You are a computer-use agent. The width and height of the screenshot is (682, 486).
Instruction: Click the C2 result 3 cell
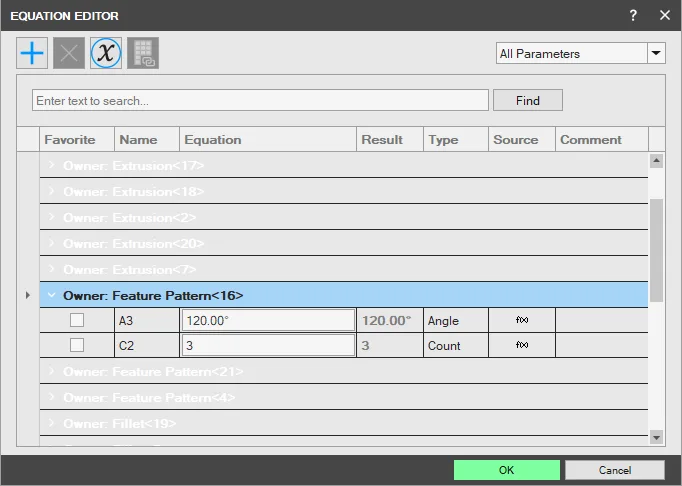390,345
